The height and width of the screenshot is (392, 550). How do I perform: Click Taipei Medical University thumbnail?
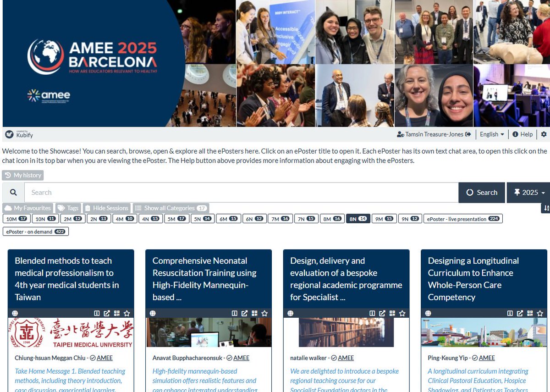click(x=71, y=332)
